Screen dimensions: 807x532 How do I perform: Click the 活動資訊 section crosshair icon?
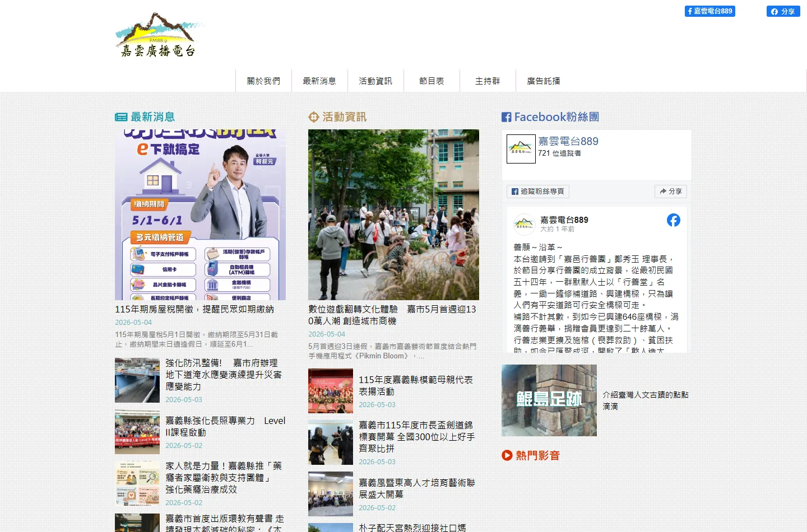[x=314, y=117]
